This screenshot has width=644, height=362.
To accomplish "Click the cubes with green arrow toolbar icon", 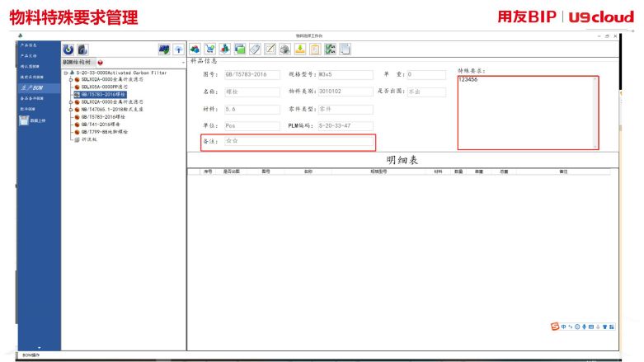I will click(195, 49).
